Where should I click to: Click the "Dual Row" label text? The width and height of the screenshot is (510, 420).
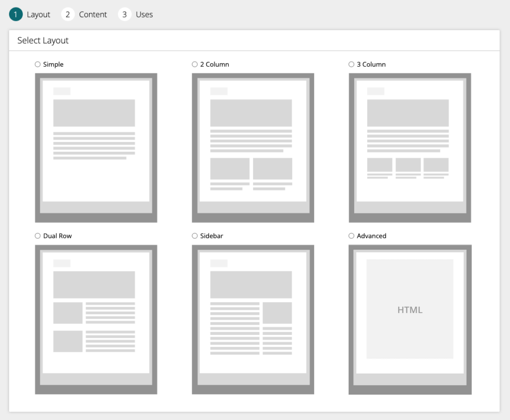[x=57, y=236]
